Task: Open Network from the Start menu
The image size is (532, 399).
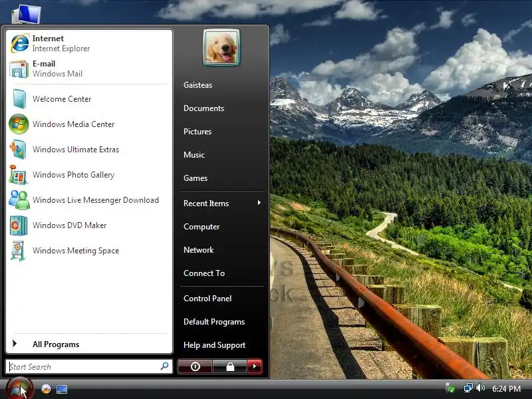Action: (x=198, y=250)
